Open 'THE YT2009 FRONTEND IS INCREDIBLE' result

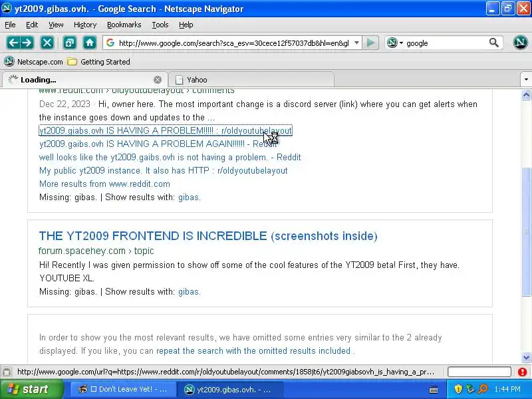coord(208,236)
